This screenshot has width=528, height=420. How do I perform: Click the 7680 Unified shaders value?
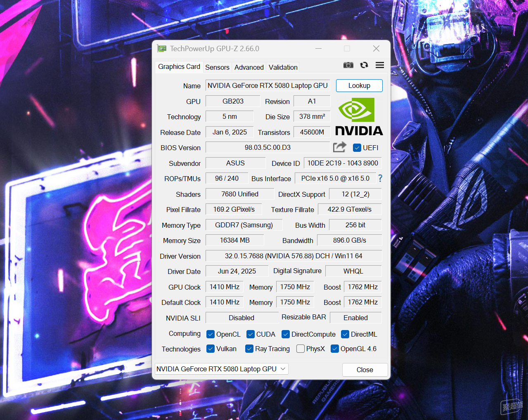pos(240,194)
